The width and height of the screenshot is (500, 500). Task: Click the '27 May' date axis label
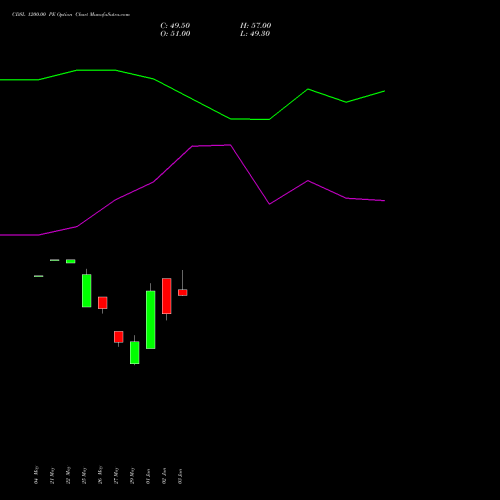pos(116,476)
